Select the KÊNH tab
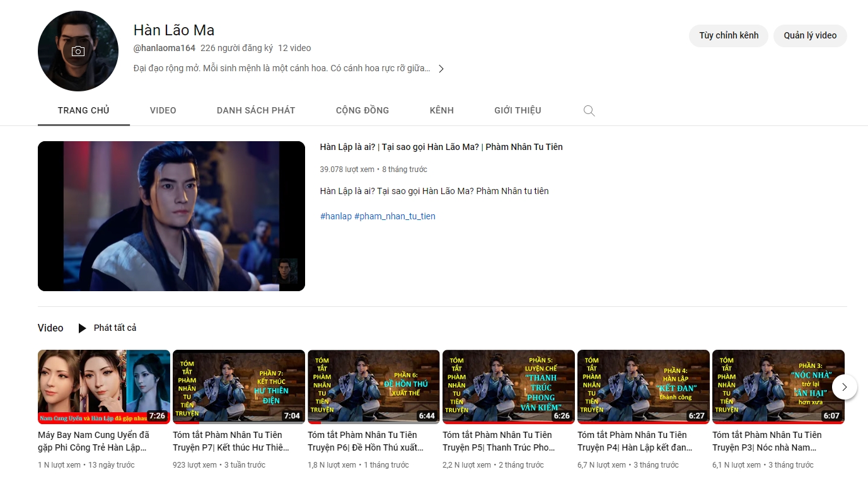The width and height of the screenshot is (868, 484). point(442,110)
